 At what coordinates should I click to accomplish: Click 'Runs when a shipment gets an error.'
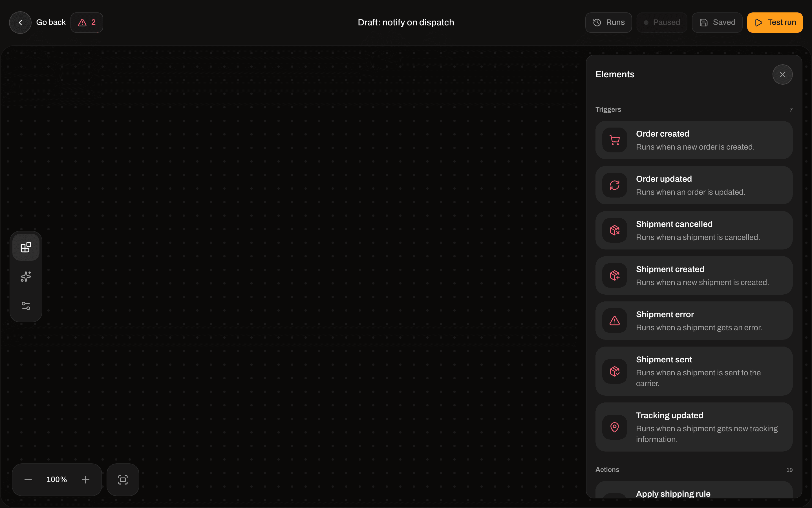click(699, 328)
